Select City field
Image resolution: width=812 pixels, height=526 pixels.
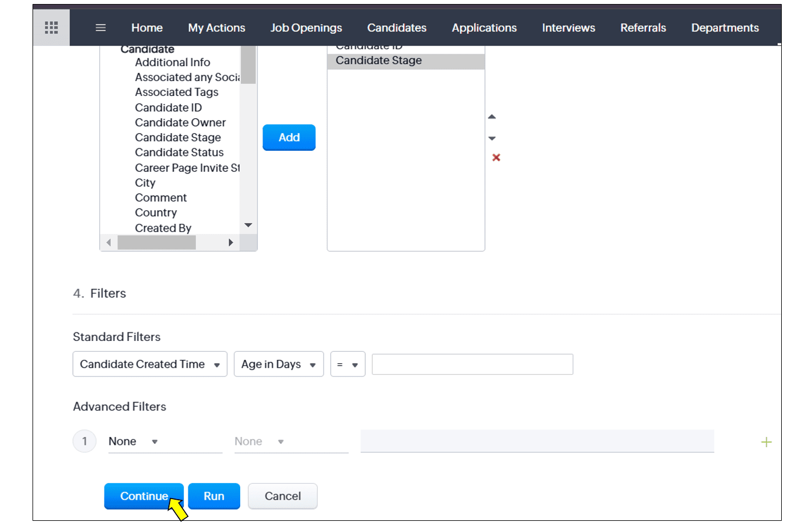click(x=145, y=183)
